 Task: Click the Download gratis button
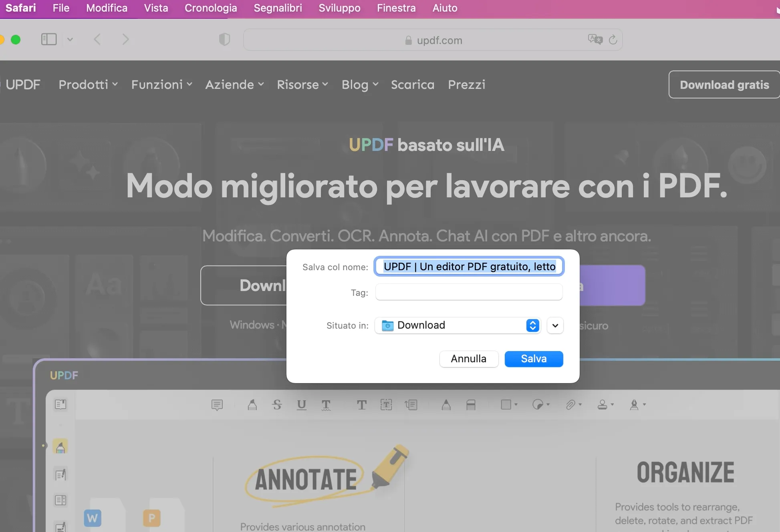pyautogui.click(x=724, y=84)
